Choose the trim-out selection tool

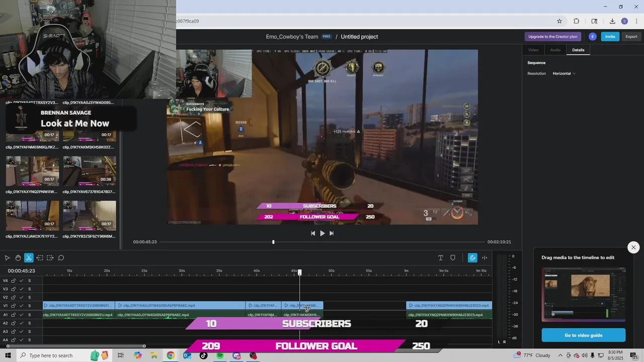click(x=50, y=258)
